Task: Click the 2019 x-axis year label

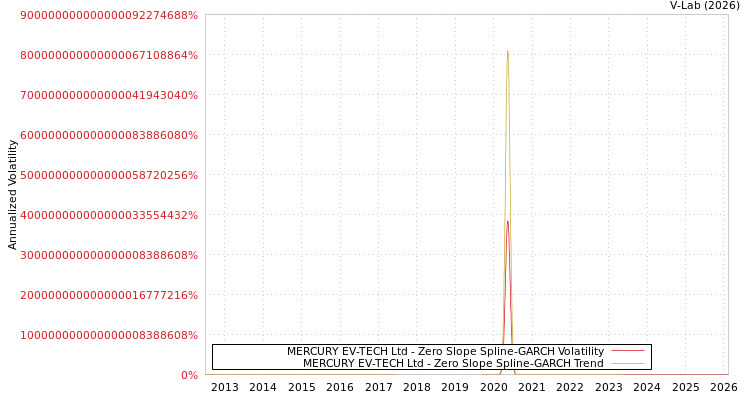Action: click(x=455, y=387)
